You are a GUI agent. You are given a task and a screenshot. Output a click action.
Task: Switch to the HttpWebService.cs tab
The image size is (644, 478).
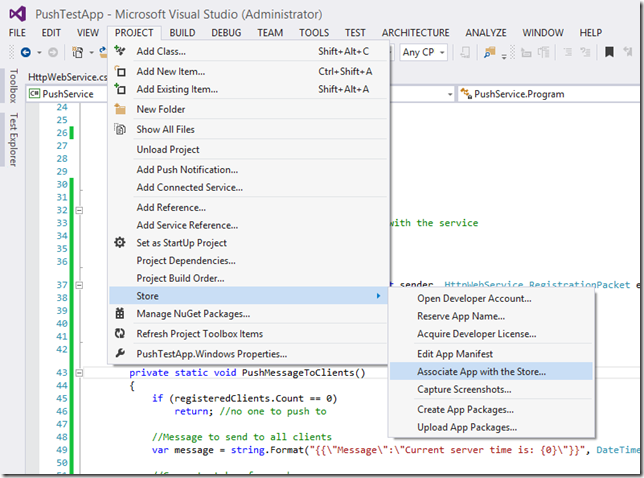(67, 77)
